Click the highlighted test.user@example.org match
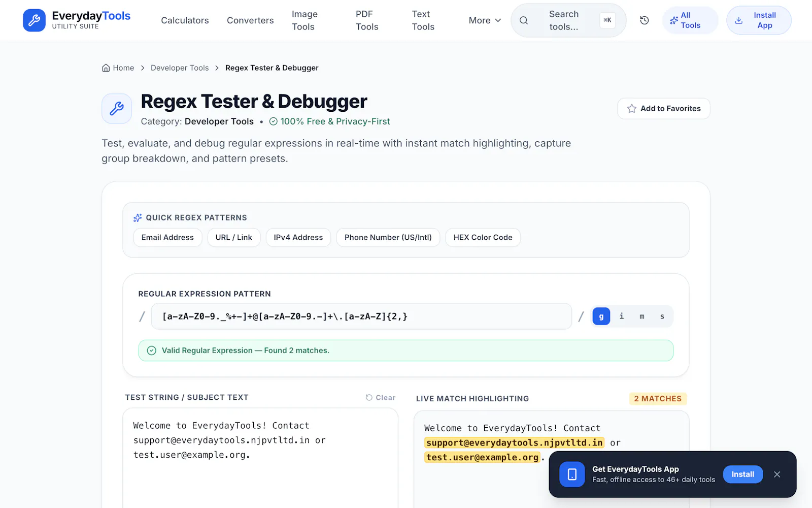Image resolution: width=812 pixels, height=508 pixels. click(482, 458)
